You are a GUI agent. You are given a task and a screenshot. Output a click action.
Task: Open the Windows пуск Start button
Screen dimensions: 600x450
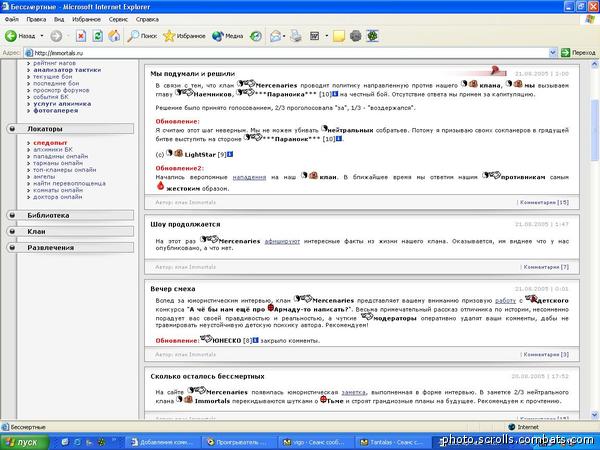[x=24, y=442]
